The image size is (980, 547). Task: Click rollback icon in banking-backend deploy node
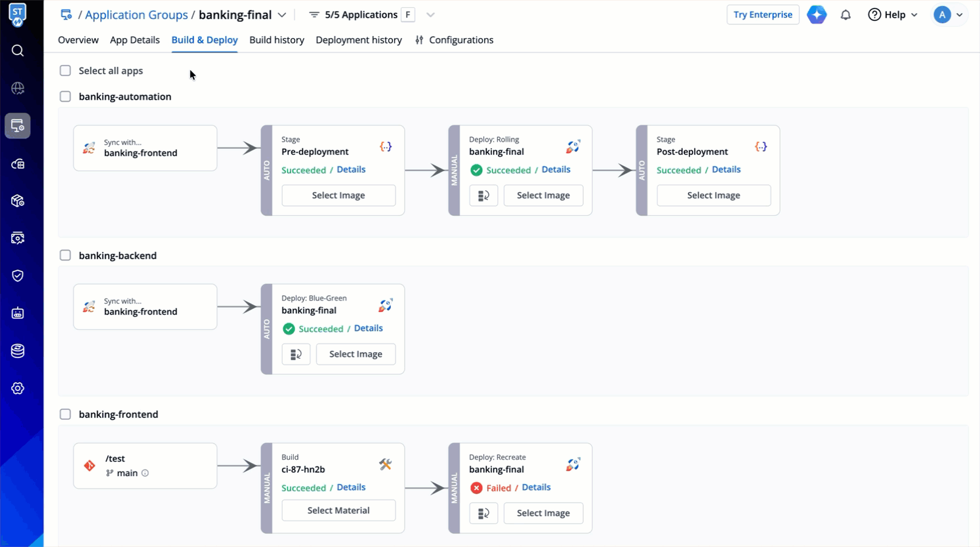tap(296, 354)
